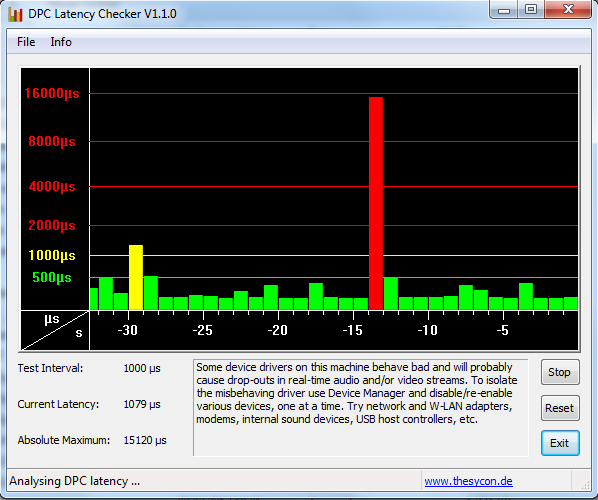
Task: Click the yellow 1000µs threshold label
Action: (52, 255)
